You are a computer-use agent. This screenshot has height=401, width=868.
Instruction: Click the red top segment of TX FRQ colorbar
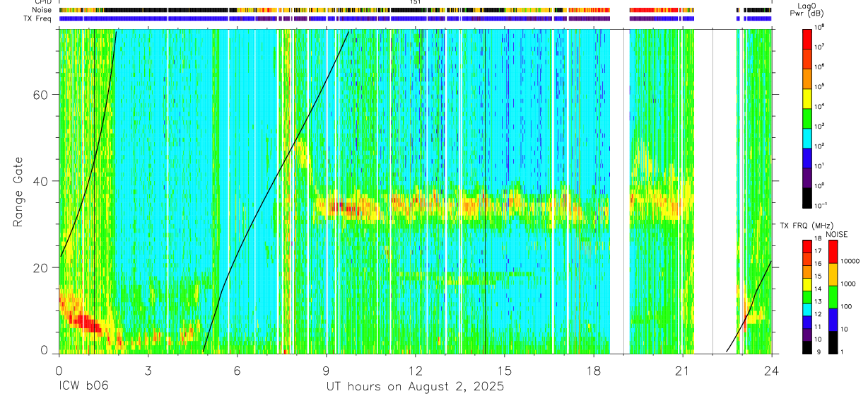[807, 246]
